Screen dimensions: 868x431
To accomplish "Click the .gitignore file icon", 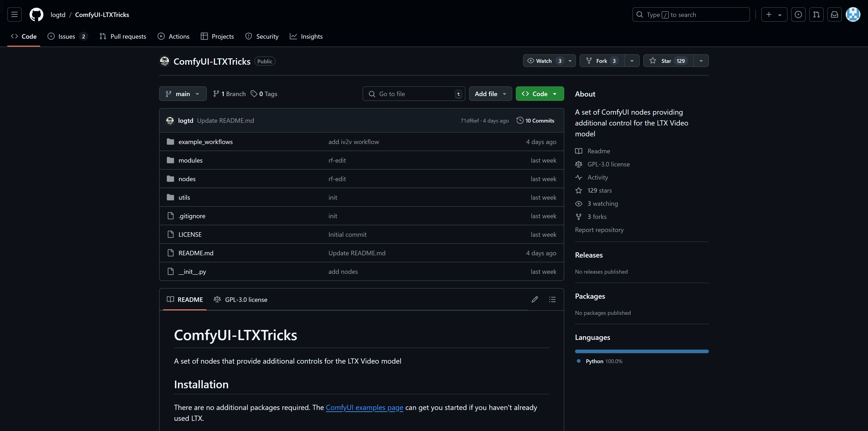I will [x=170, y=216].
